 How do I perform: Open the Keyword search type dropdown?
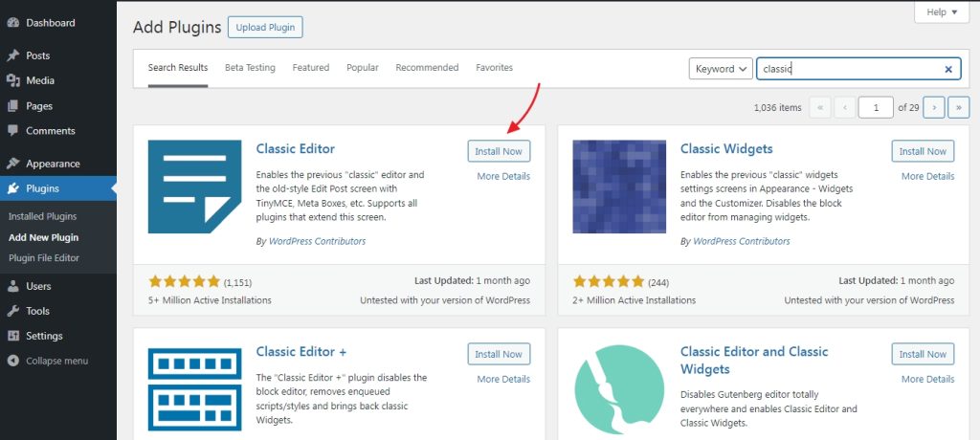pos(720,69)
